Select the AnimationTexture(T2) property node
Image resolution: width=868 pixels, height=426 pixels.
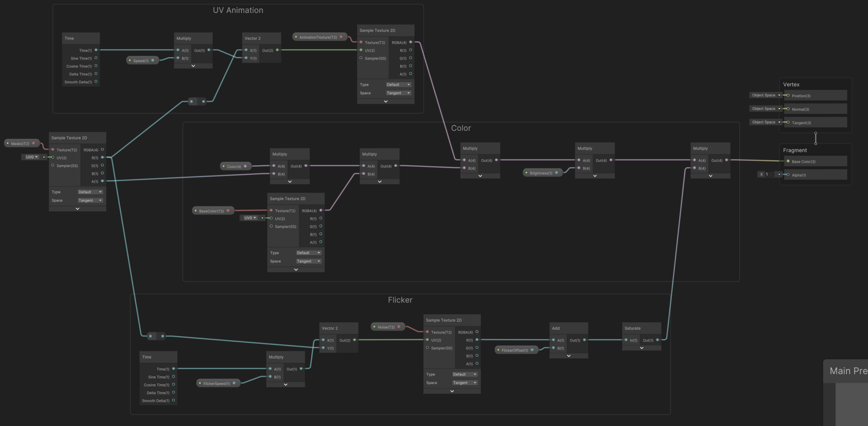tap(318, 37)
